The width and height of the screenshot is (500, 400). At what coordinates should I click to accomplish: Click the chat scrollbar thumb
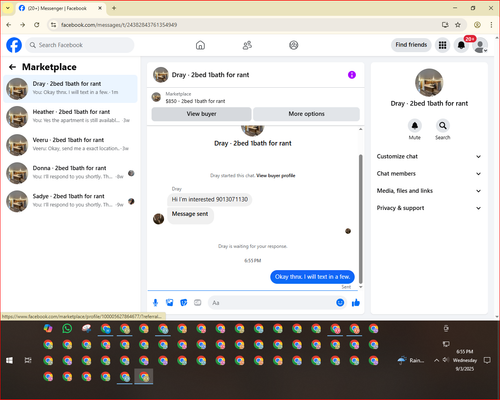(360, 218)
